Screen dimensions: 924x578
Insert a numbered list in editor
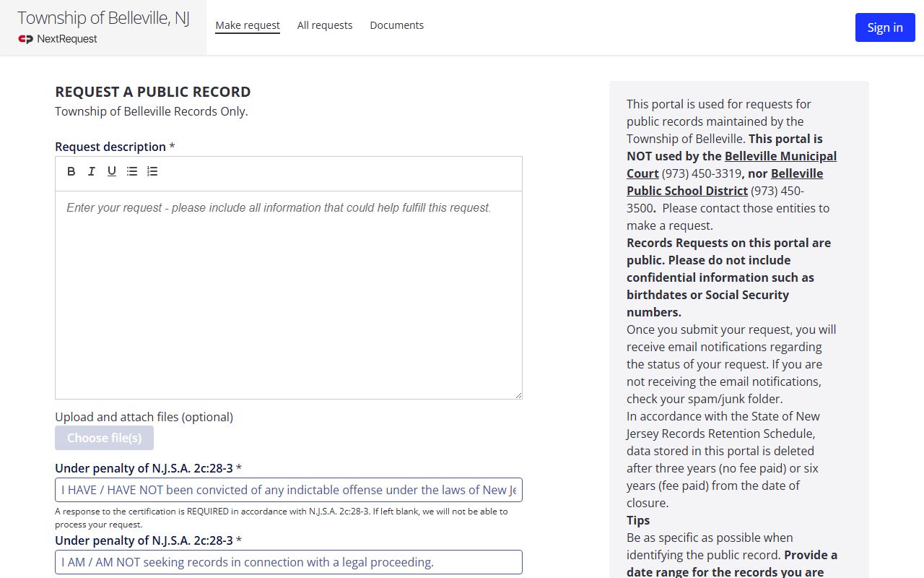coord(152,171)
